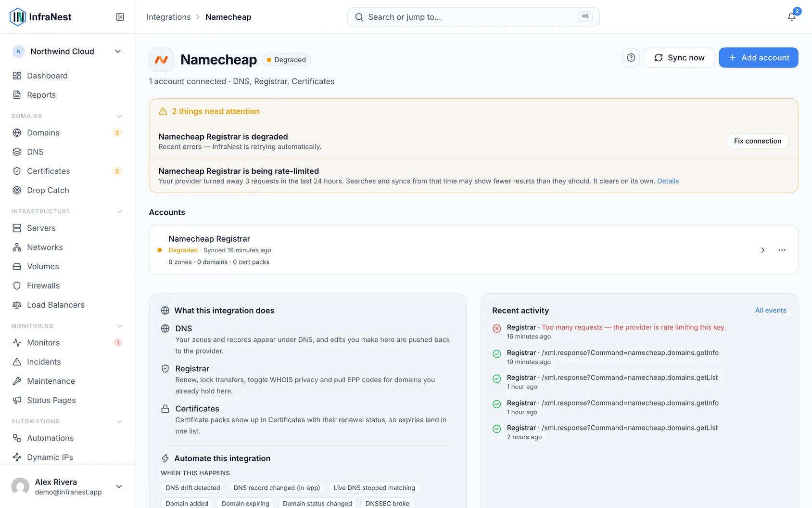Select the DNS record changed (in-app) trigger
This screenshot has width=812, height=508.
[277, 488]
